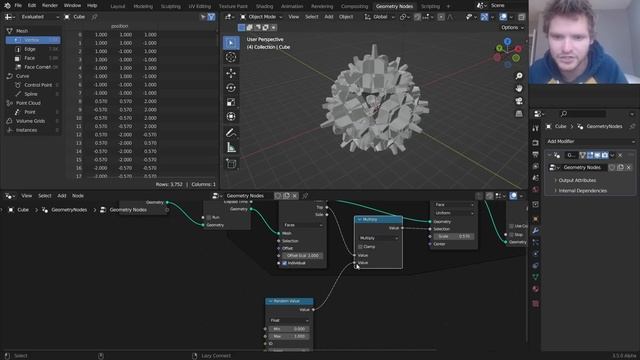Viewport: 640px width, 360px height.
Task: Select the Transform tool in the viewport toolbar
Action: [231, 117]
